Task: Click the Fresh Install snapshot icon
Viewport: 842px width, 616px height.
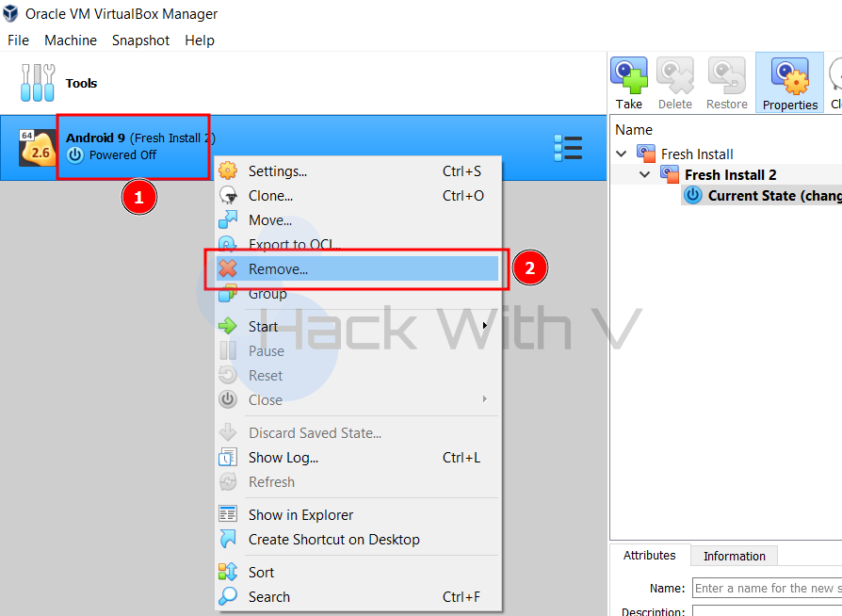Action: 646,154
